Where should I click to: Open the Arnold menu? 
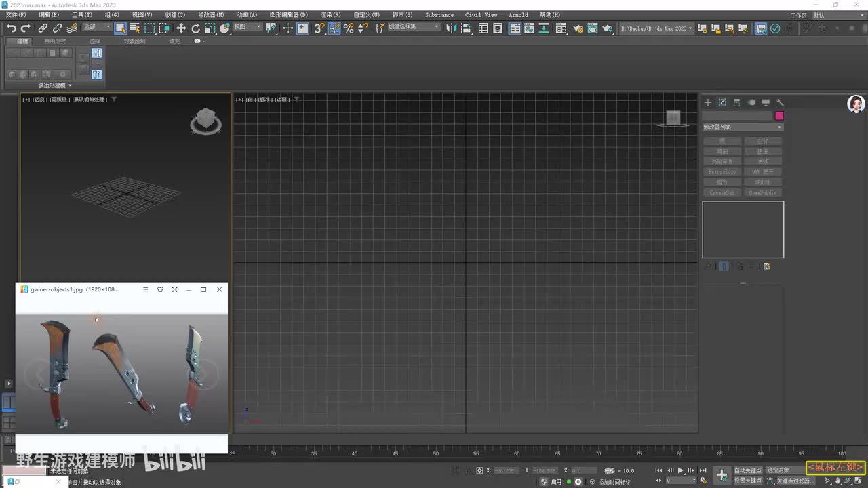[x=518, y=15]
